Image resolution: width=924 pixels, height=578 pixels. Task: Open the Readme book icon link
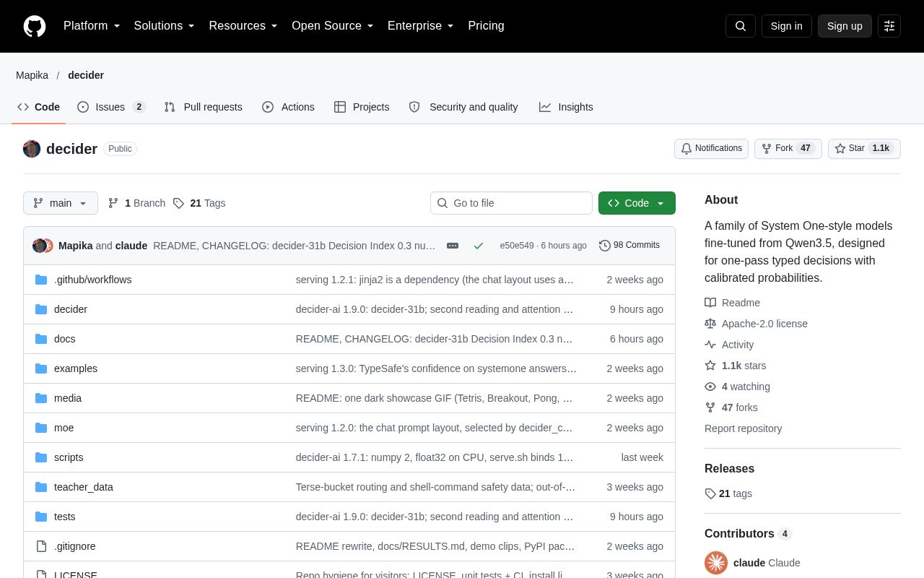click(x=710, y=303)
